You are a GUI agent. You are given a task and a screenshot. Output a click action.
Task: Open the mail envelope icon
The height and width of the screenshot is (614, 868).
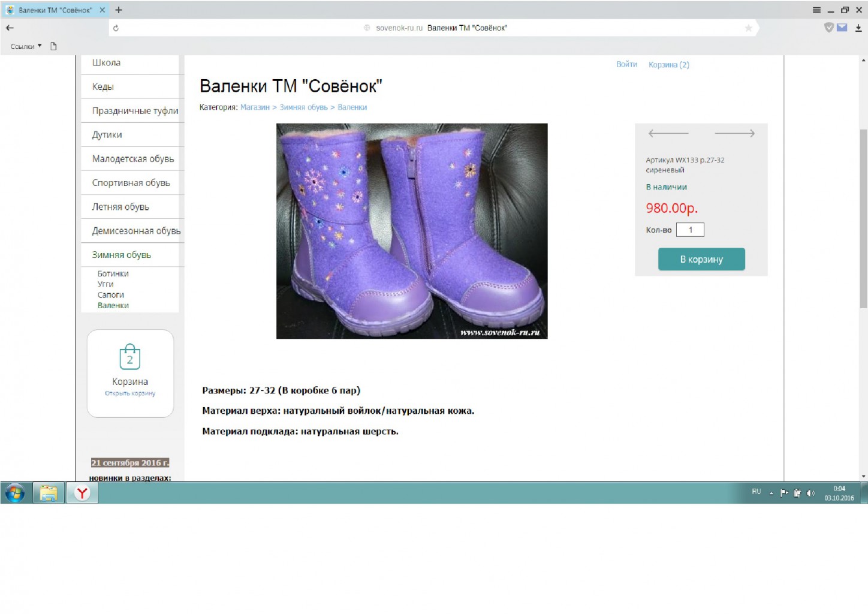click(842, 27)
